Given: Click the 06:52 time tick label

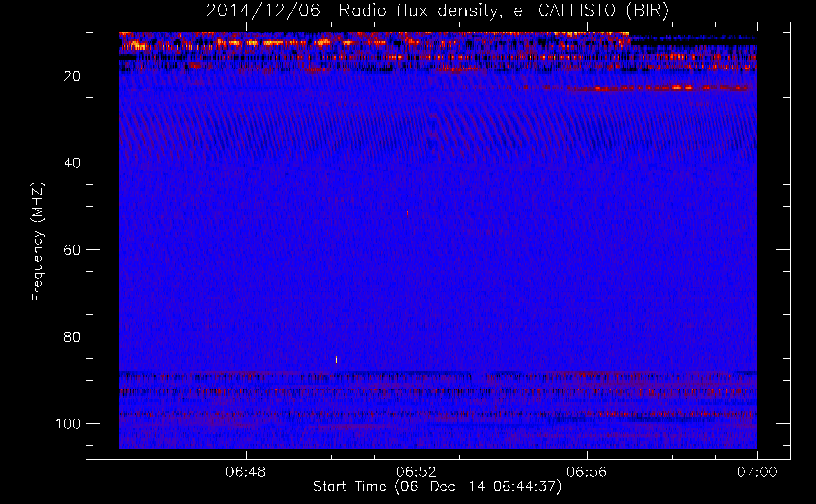Looking at the screenshot, I should pyautogui.click(x=417, y=472).
